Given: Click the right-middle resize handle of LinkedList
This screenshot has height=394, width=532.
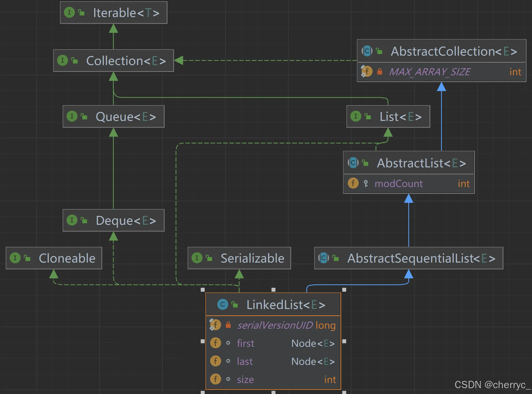Looking at the screenshot, I should (344, 341).
